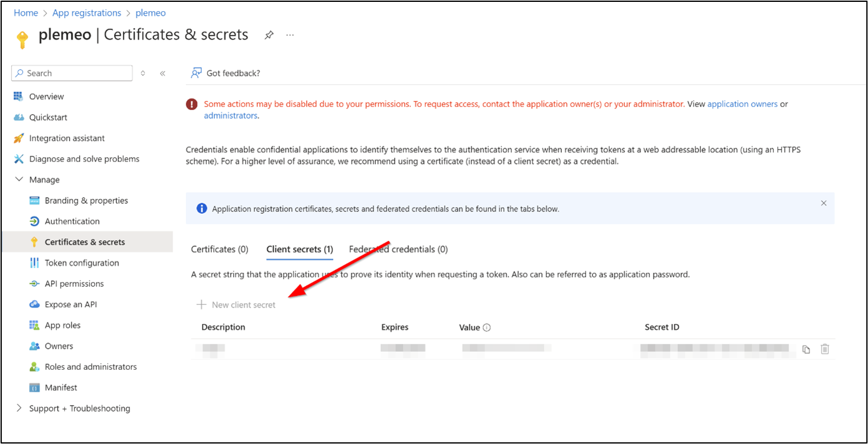Open the Federated credentials tab
Screen dimensions: 868x444
(398, 249)
